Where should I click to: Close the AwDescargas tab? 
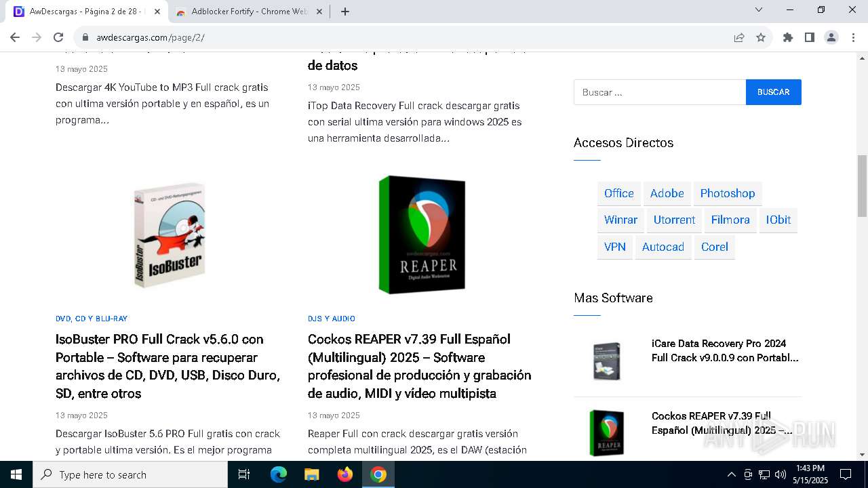click(x=157, y=12)
